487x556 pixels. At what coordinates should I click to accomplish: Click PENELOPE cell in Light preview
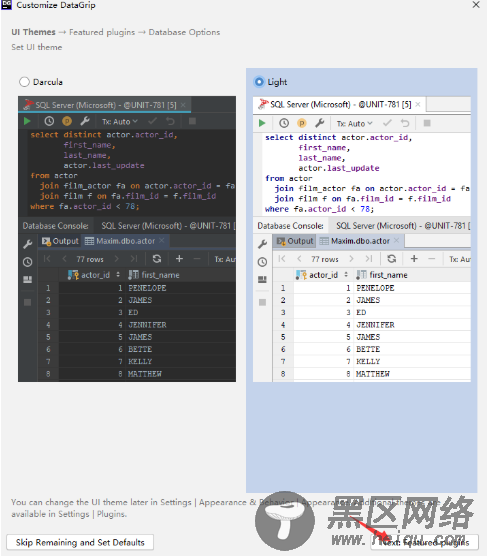click(375, 288)
